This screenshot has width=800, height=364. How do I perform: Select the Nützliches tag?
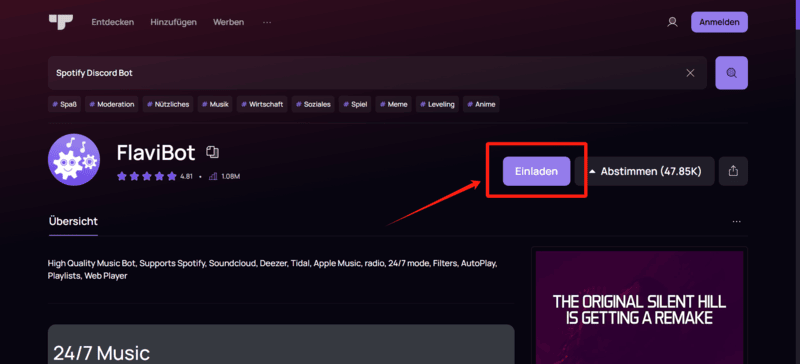click(168, 104)
